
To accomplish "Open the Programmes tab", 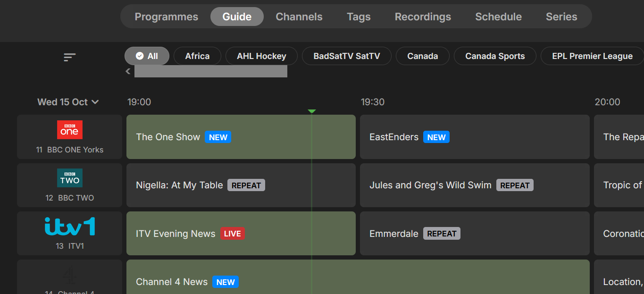I will [x=166, y=17].
